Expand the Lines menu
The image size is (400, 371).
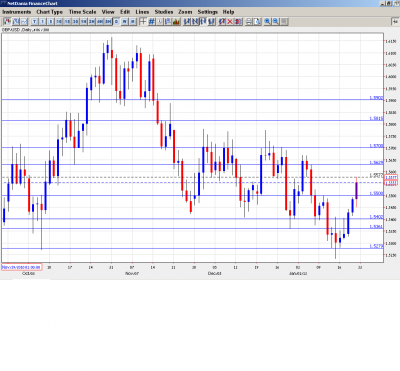pyautogui.click(x=142, y=12)
